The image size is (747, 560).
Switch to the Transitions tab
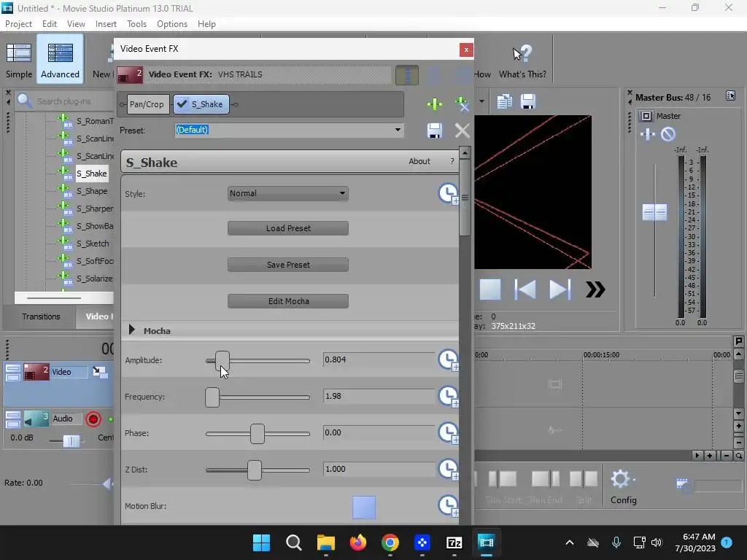pos(41,316)
